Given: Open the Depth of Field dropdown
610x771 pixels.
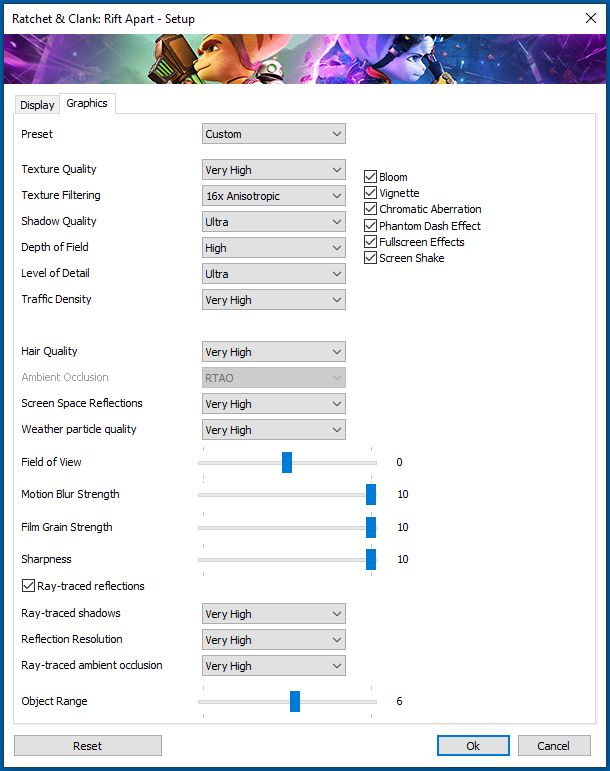Looking at the screenshot, I should pyautogui.click(x=274, y=248).
